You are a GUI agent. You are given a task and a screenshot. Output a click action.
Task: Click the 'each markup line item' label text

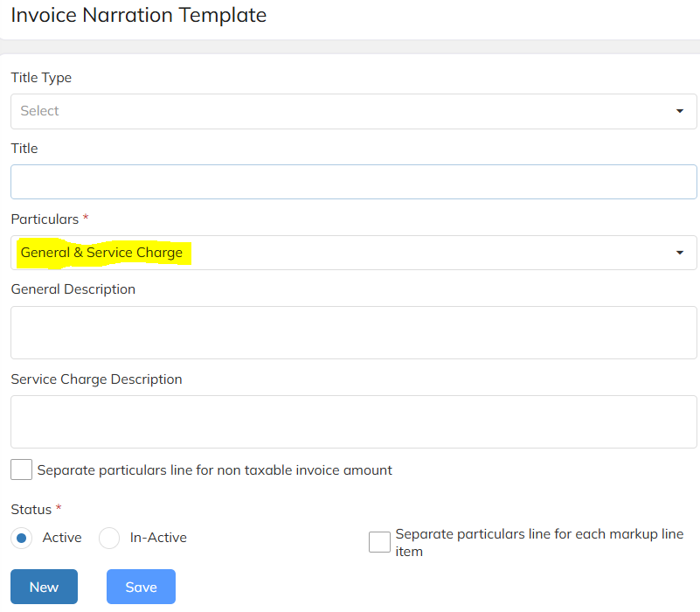[539, 543]
